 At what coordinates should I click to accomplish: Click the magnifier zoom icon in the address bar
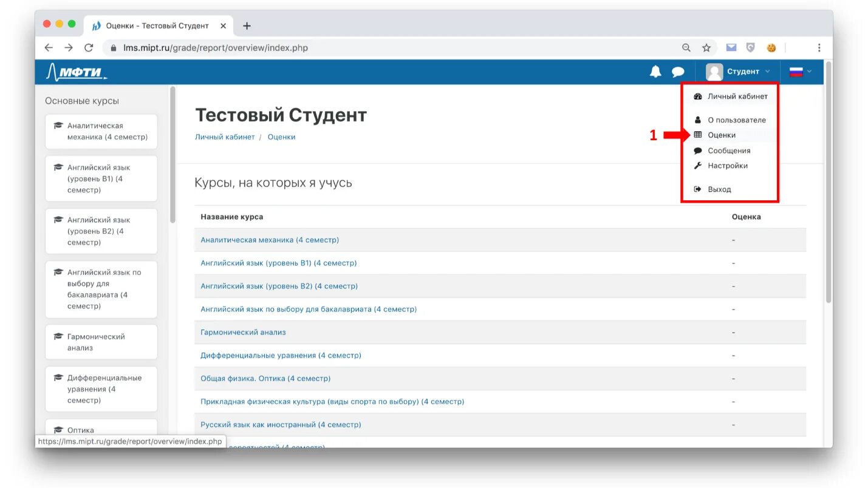686,47
